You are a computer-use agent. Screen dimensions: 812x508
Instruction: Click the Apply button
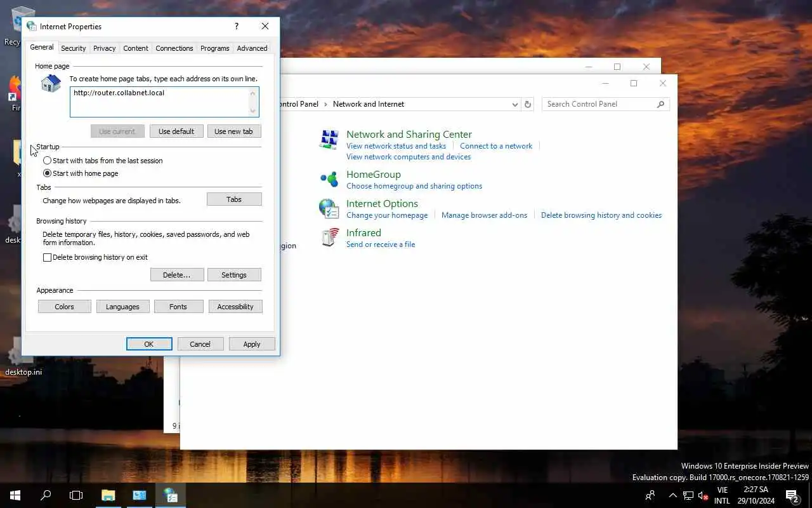(x=252, y=344)
